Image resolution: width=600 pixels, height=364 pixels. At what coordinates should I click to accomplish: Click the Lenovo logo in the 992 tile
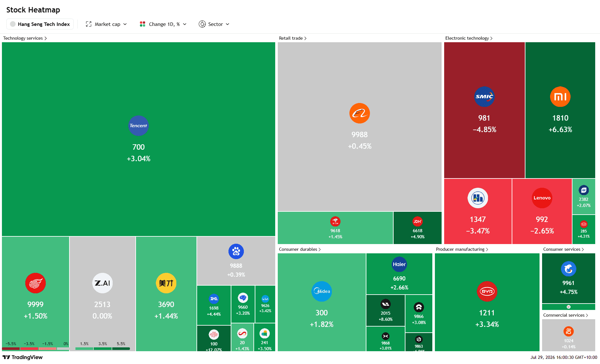click(x=542, y=198)
